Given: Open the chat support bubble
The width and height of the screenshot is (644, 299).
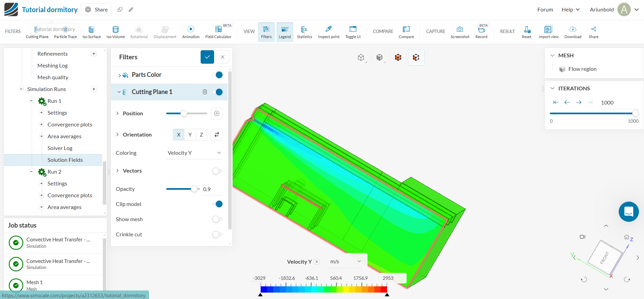Looking at the screenshot, I should tap(628, 212).
